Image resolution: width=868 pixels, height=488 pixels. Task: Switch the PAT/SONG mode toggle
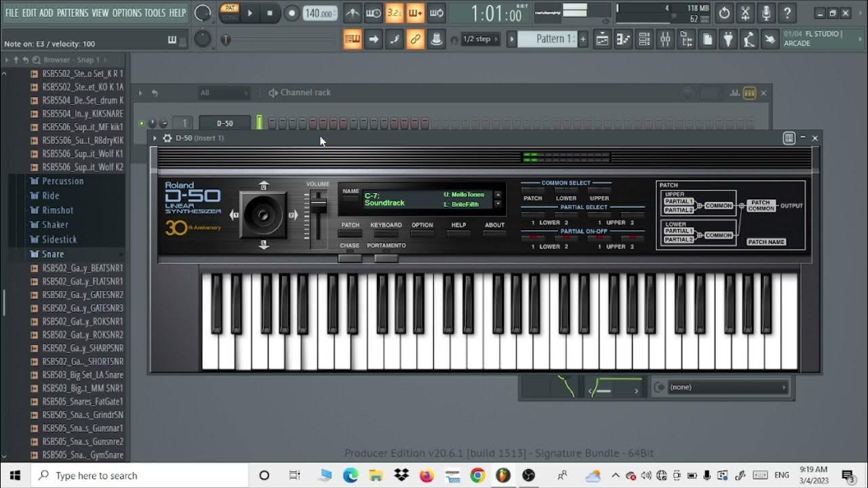point(230,13)
